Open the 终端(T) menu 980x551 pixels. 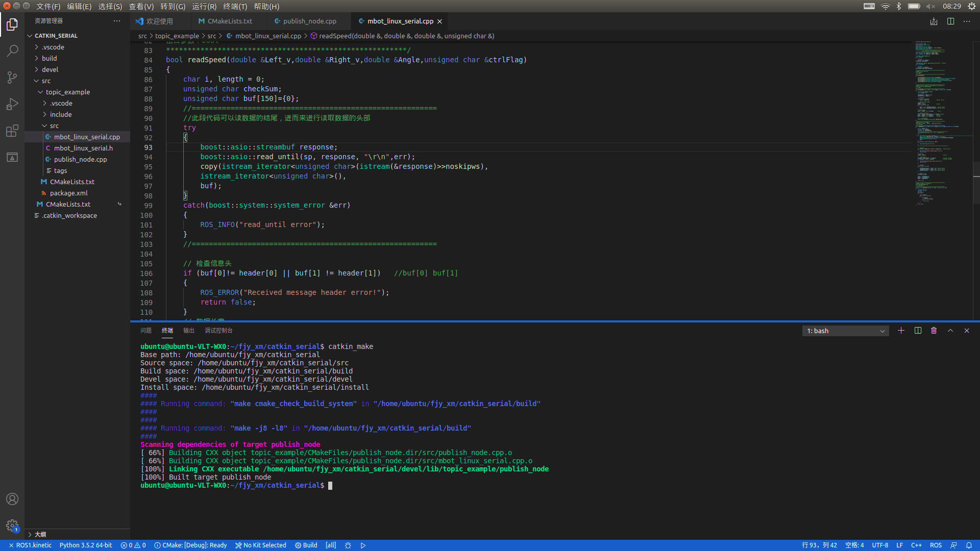pos(235,7)
